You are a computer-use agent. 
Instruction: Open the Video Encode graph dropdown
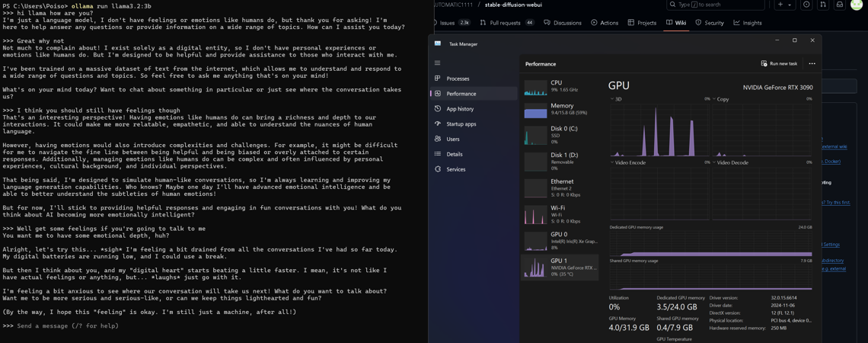(x=628, y=162)
